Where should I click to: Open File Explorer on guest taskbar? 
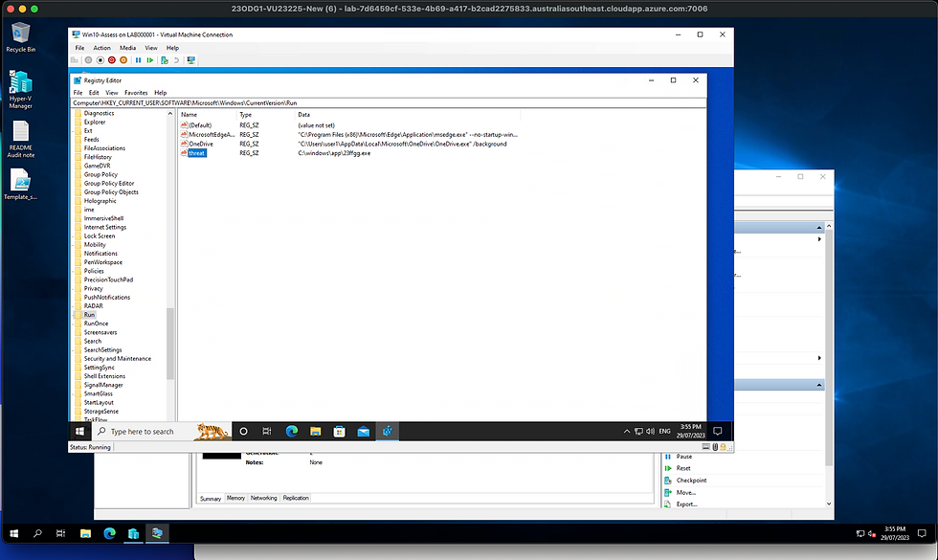click(315, 432)
